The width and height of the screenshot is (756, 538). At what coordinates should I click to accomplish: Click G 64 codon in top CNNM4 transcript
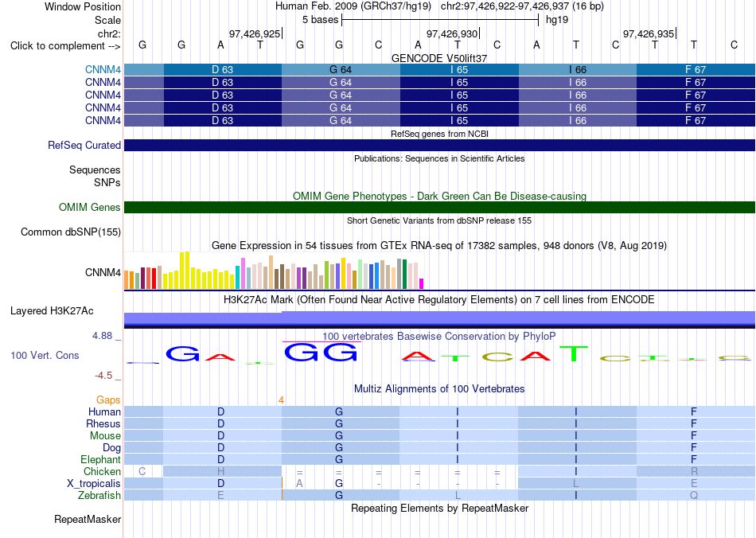coord(341,69)
